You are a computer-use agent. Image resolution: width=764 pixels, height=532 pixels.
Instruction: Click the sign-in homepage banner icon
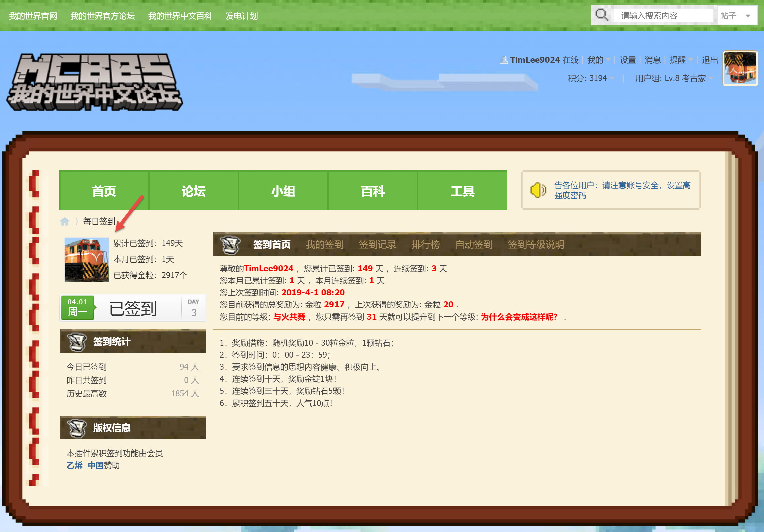click(230, 244)
